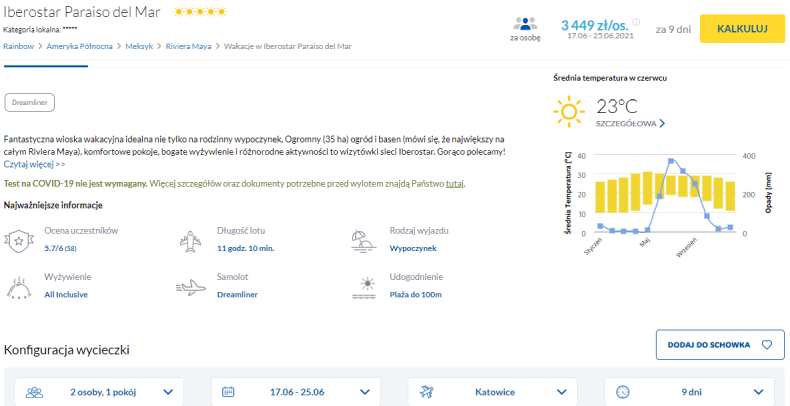This screenshot has height=406, width=790.
Task: Open the Katowice departure airport dropdown
Action: (x=492, y=391)
